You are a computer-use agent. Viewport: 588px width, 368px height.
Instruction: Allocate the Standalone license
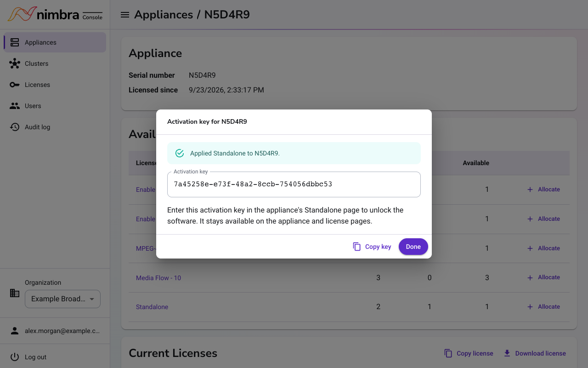pos(543,307)
